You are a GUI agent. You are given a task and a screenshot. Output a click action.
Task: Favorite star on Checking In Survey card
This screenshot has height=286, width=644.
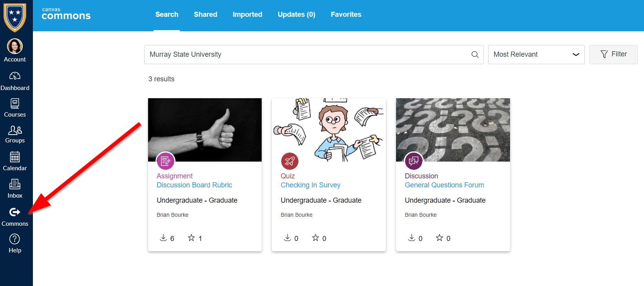click(x=315, y=238)
